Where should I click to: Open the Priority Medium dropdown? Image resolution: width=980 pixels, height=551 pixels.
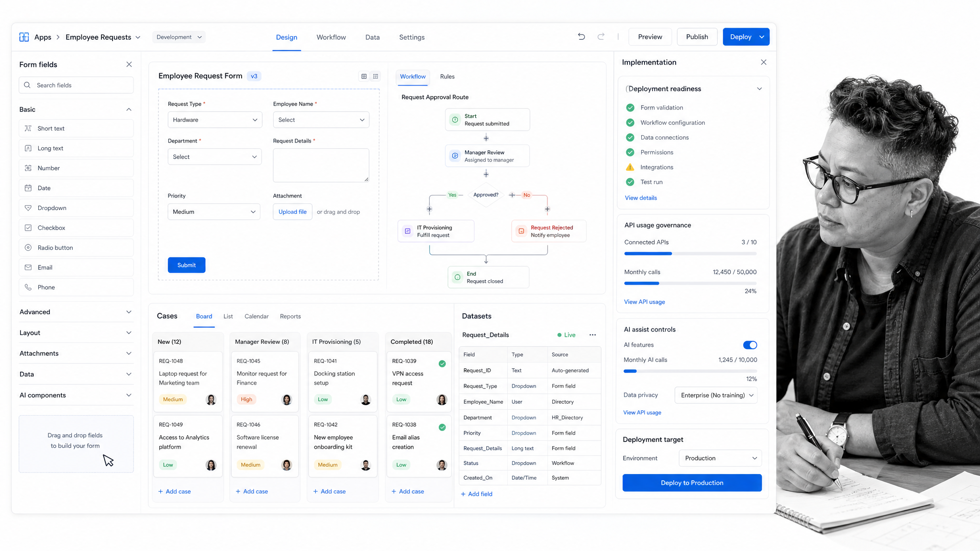coord(214,211)
